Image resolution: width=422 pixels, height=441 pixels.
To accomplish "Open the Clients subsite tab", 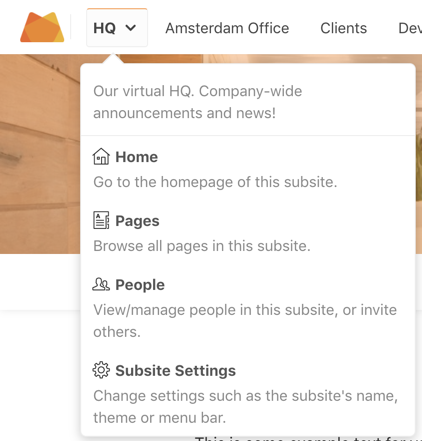I will click(x=344, y=28).
